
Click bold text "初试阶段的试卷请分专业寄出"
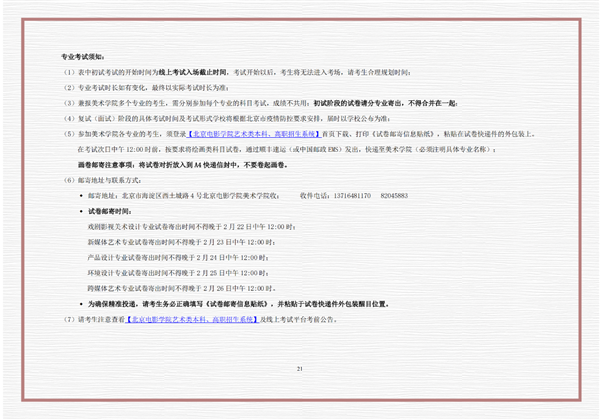pos(358,103)
